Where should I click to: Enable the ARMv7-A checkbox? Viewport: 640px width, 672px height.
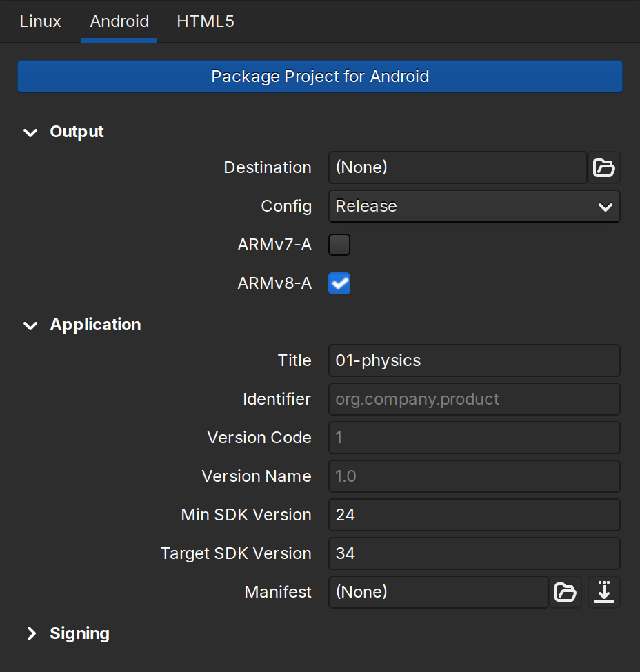[339, 245]
